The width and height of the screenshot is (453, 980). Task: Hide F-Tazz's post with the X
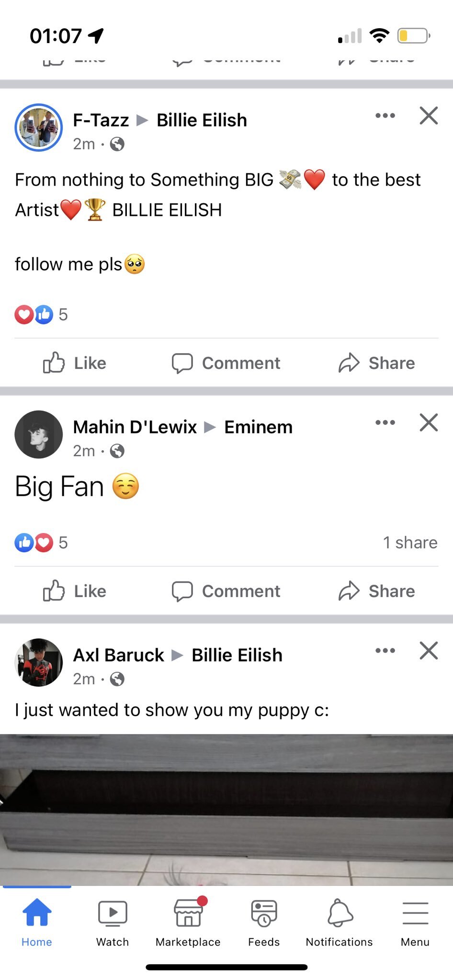429,116
